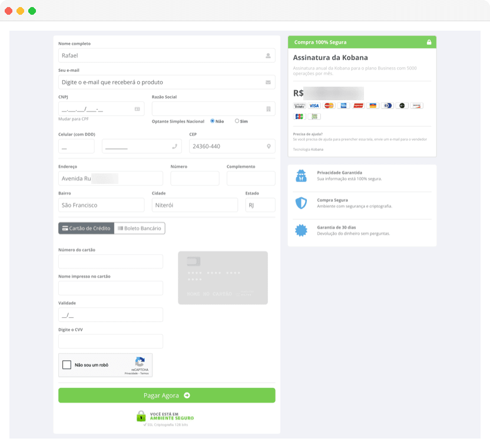The height and width of the screenshot is (448, 490).
Task: Click the Privacidade Garantida shield icon
Action: tap(302, 176)
